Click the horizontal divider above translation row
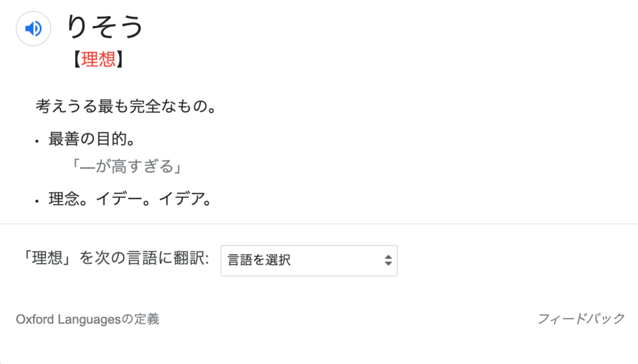Image resolution: width=638 pixels, height=364 pixels. (319, 224)
